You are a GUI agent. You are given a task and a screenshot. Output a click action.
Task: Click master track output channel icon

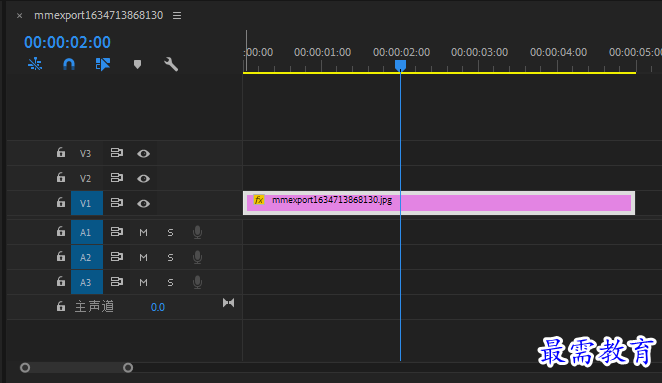(x=228, y=303)
